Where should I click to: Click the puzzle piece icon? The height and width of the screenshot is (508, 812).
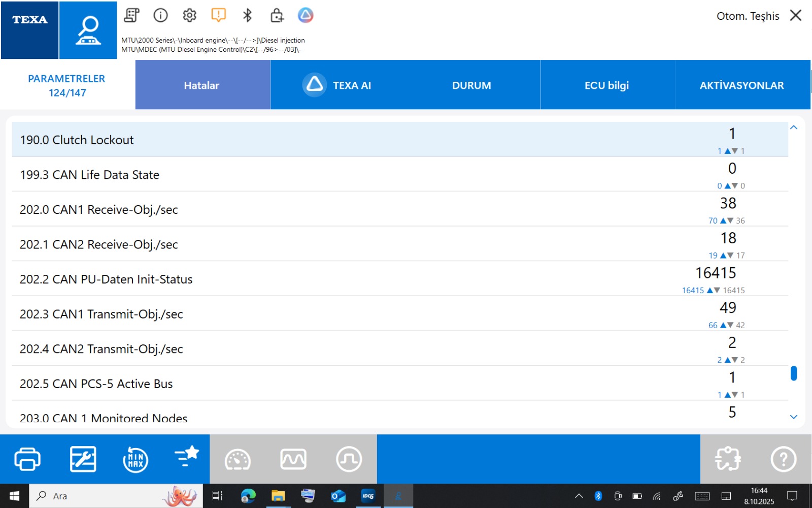[728, 459]
